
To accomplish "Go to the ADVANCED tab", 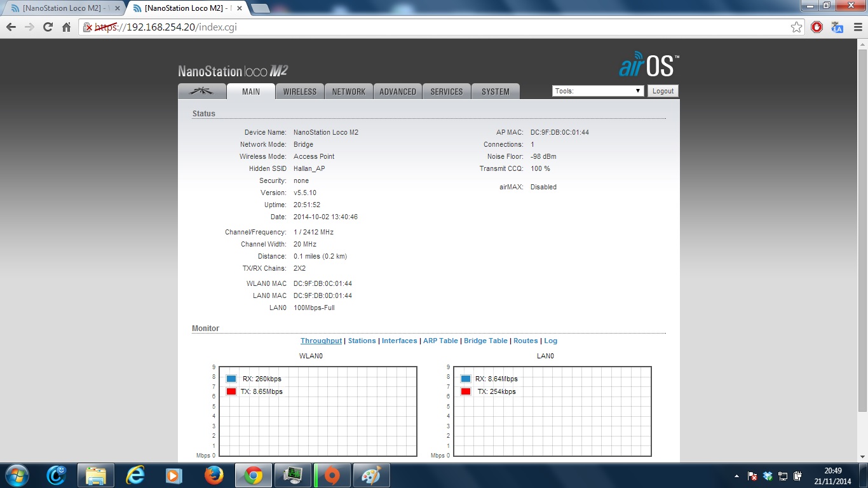I will pyautogui.click(x=398, y=91).
